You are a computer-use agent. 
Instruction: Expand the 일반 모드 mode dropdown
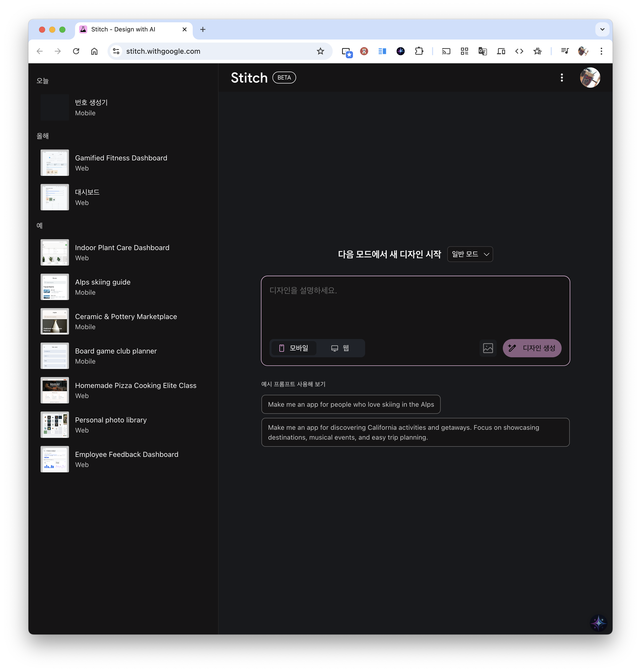[x=470, y=254]
